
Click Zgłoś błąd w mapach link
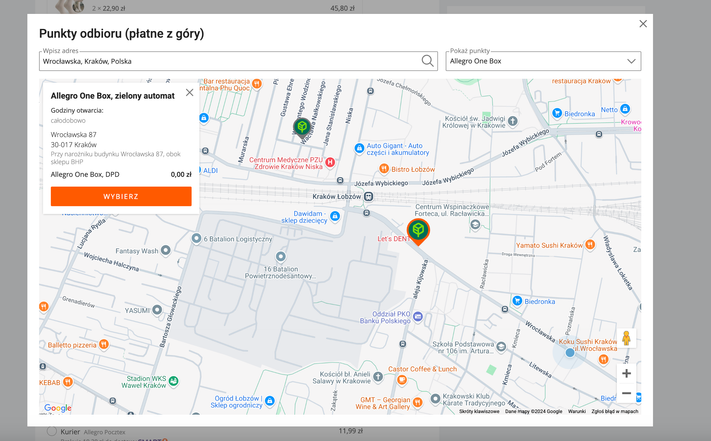[614, 412]
